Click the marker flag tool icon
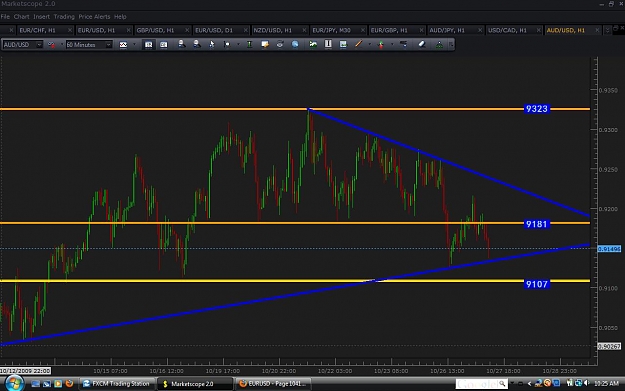This screenshot has height=391, width=625. click(227, 45)
